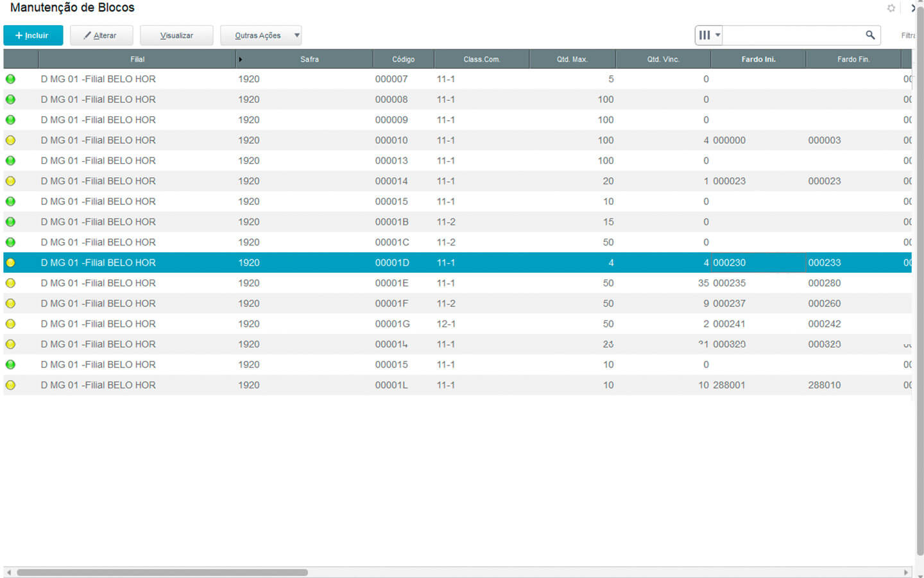The image size is (924, 578).
Task: Click the horizontal scrollbar thumb
Action: click(162, 572)
